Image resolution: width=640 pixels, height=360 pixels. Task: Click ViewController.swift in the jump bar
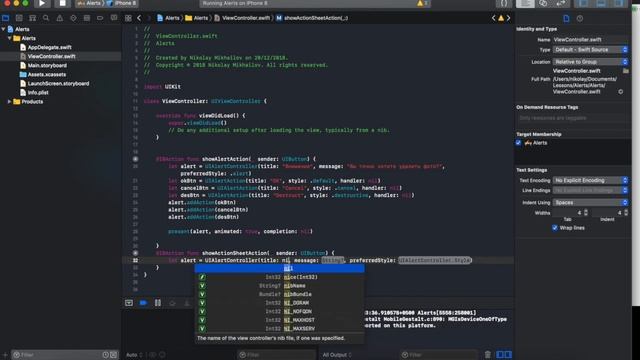point(242,18)
